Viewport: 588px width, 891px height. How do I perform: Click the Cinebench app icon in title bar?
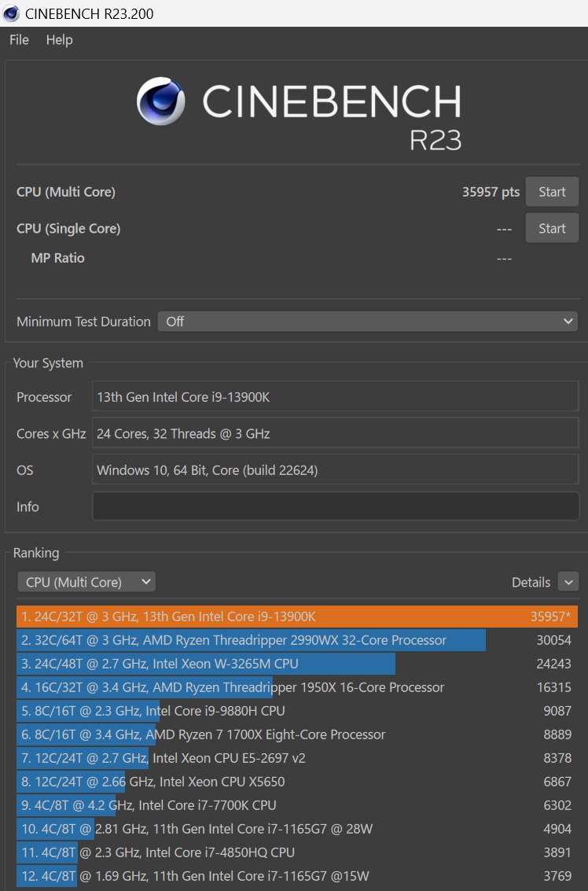(11, 13)
